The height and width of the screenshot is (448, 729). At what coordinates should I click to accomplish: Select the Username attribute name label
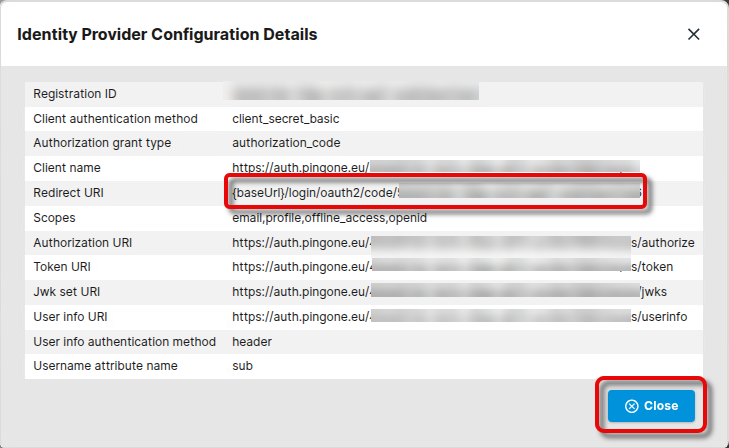[x=105, y=366]
